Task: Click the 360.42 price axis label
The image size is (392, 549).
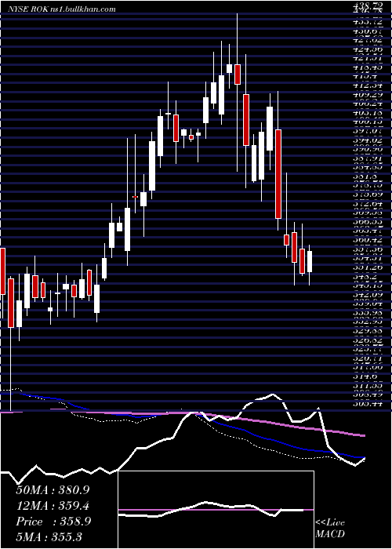Action: pos(367,240)
